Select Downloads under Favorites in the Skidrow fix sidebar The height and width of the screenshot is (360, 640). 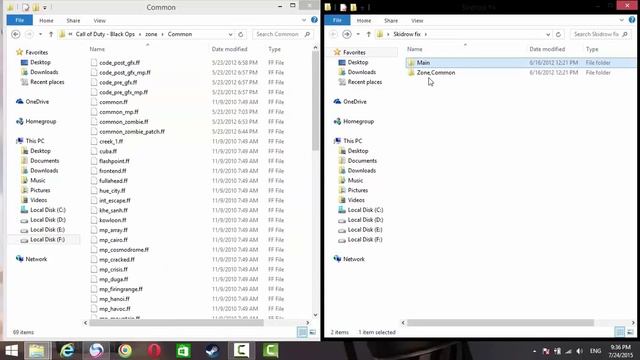click(362, 72)
